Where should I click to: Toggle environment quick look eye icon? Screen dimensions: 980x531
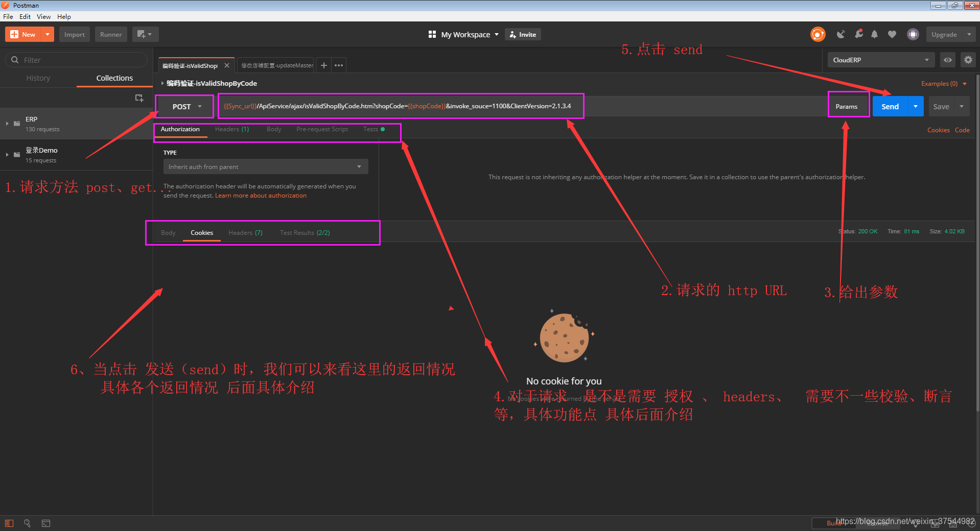pos(948,60)
